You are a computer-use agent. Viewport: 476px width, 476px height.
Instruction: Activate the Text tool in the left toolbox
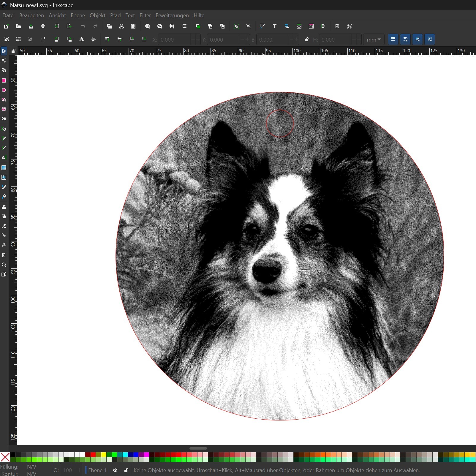click(x=4, y=158)
